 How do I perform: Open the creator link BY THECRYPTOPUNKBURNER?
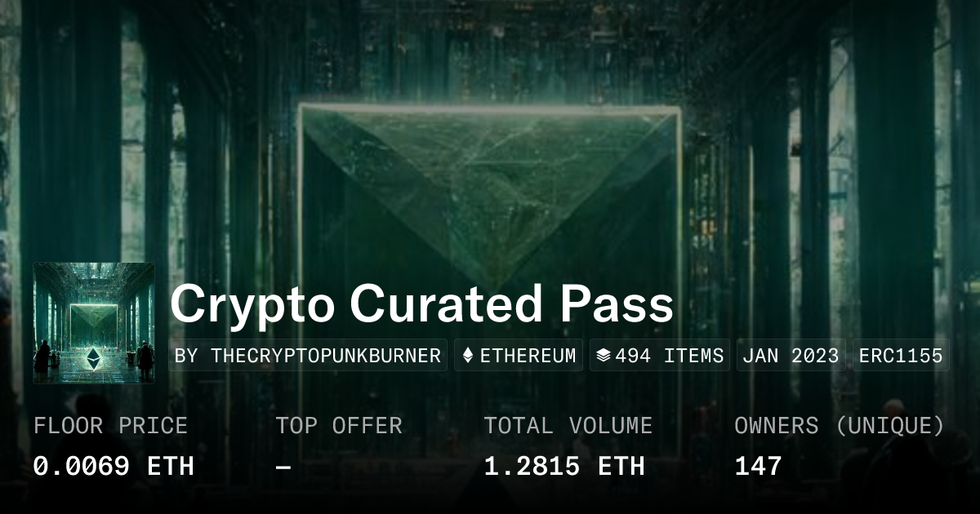308,356
